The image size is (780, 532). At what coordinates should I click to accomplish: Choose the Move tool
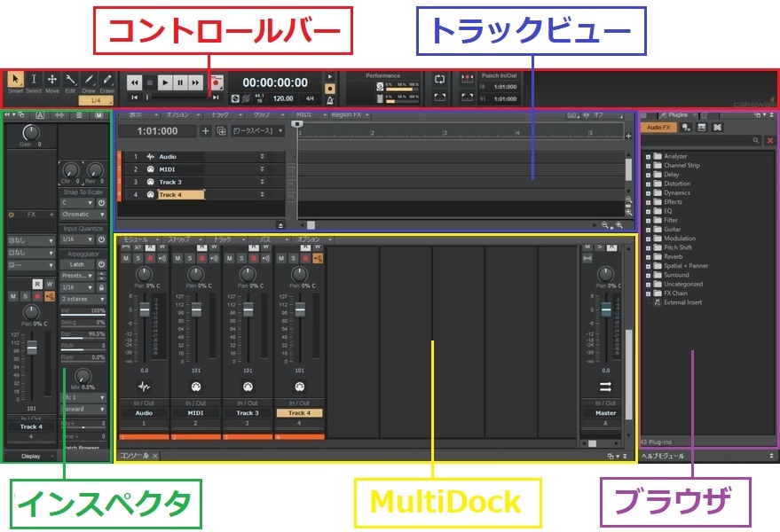(52, 82)
